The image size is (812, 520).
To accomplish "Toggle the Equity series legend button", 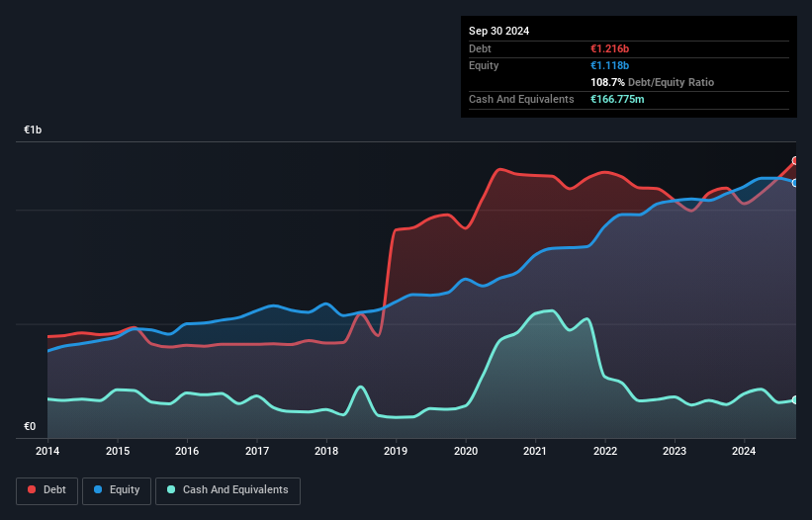I will tap(117, 490).
